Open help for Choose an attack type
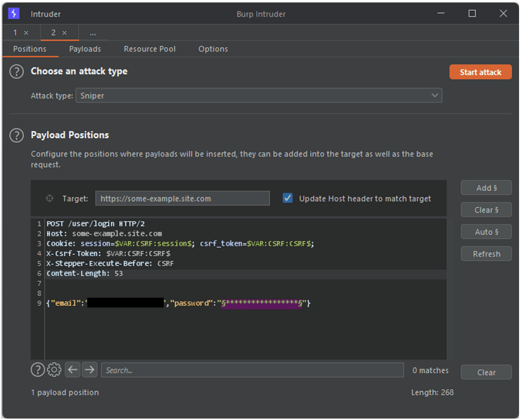Screen dimensions: 521x420 coord(17,71)
